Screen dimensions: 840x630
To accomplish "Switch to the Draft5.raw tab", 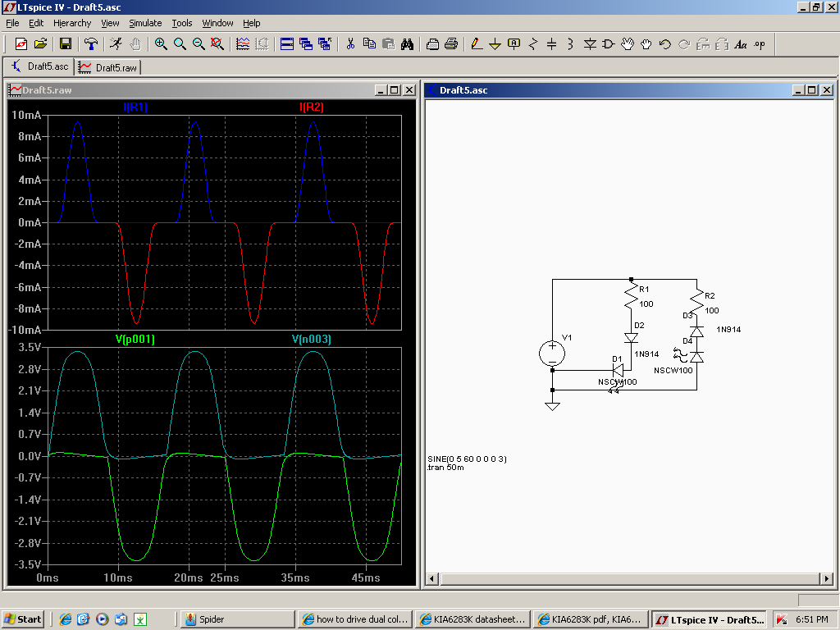I will [x=108, y=67].
